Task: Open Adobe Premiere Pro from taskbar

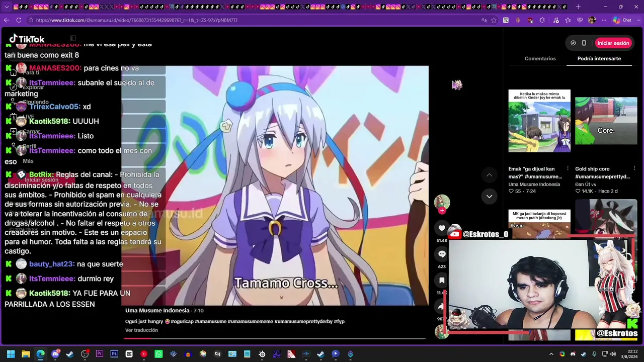Action: coord(100,354)
